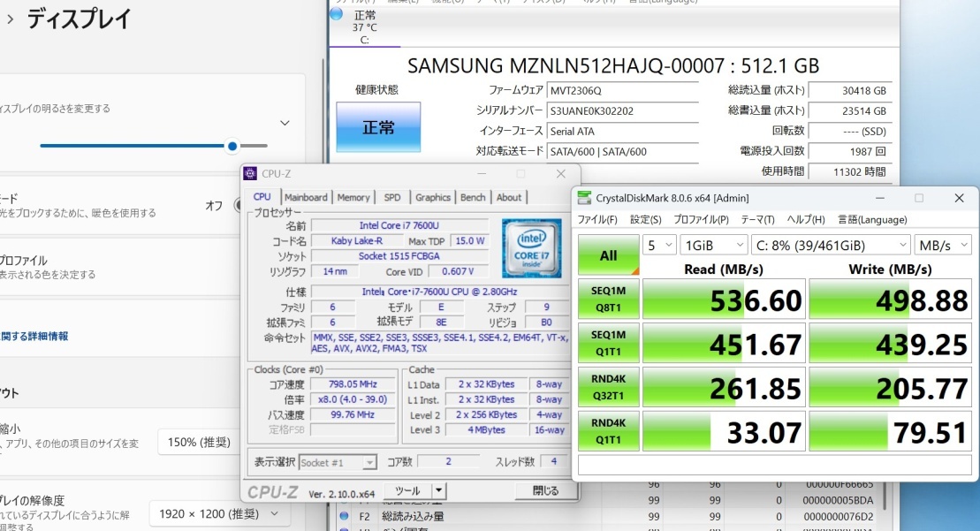Open the test count dropdown showing 5

660,245
